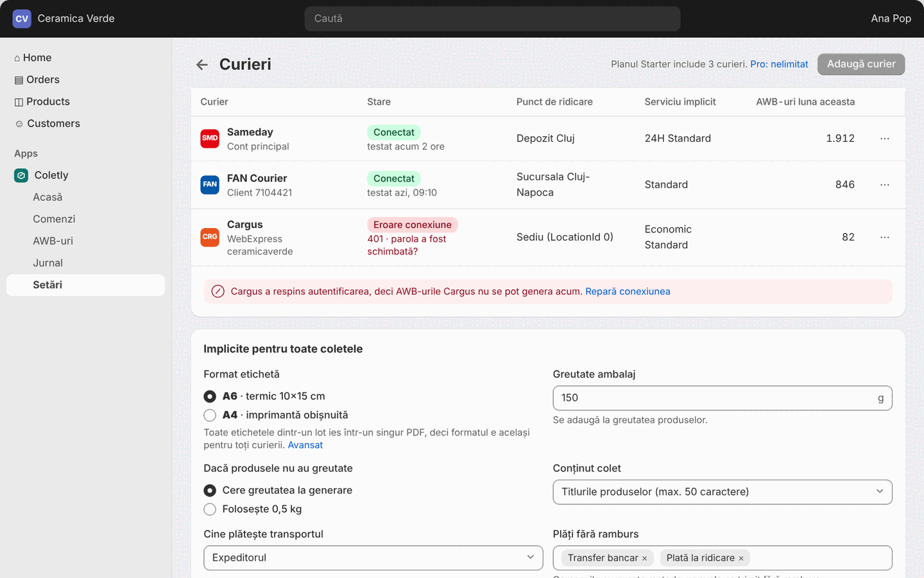Viewport: 924px width, 578px height.
Task: Click the FAN Courier logo icon
Action: (x=210, y=184)
